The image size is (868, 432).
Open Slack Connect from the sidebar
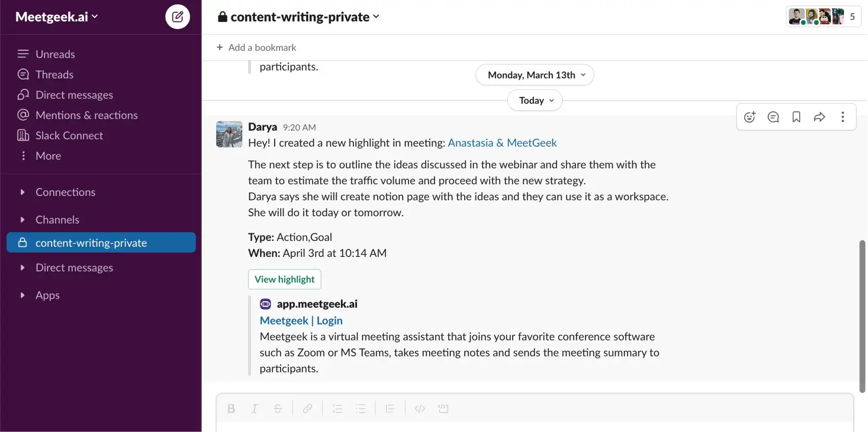click(x=68, y=135)
